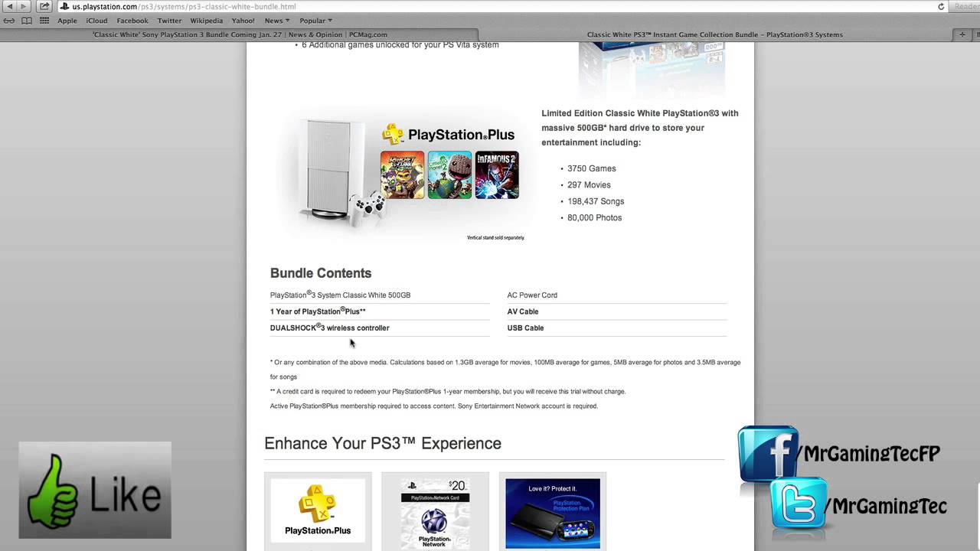The height and width of the screenshot is (551, 980).
Task: Go back to the previous page
Action: coord(9,6)
